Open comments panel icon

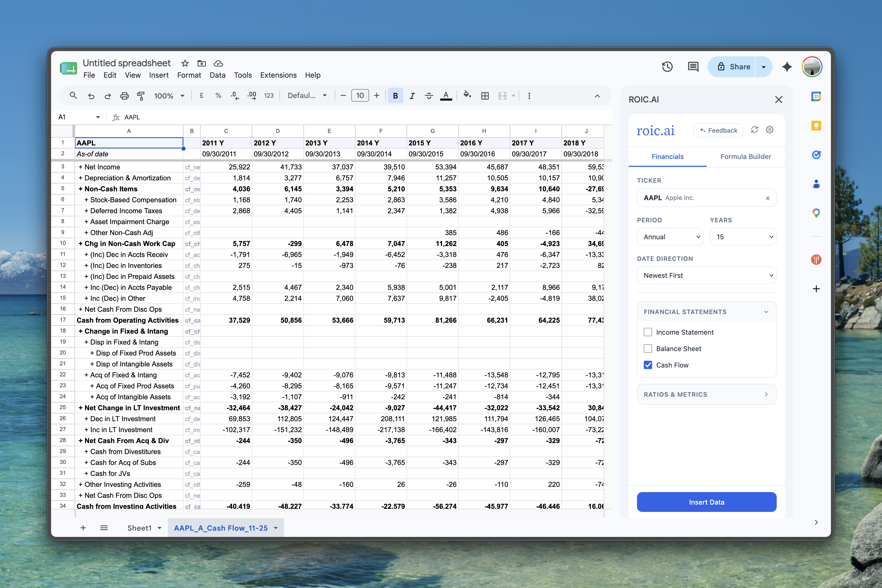point(693,67)
